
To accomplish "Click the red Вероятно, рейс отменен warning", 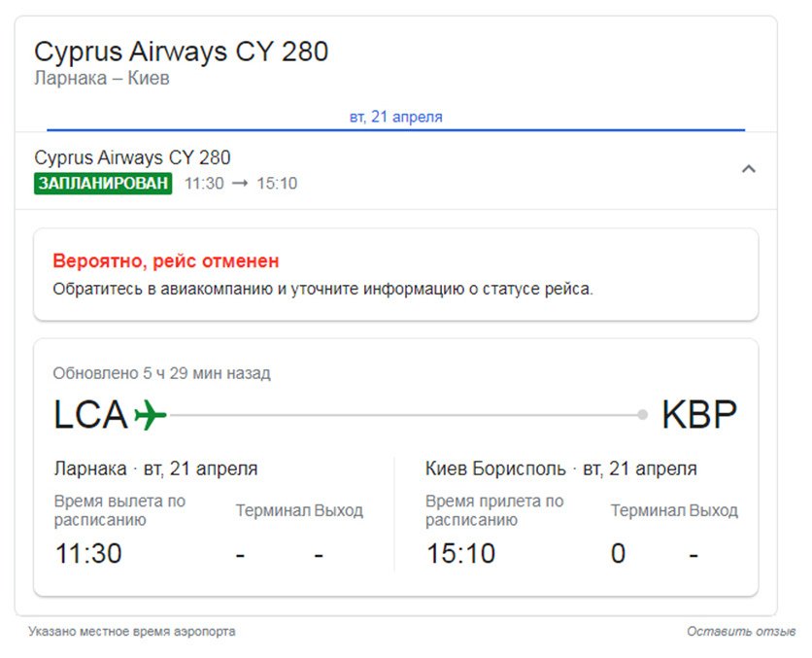I will pyautogui.click(x=166, y=261).
